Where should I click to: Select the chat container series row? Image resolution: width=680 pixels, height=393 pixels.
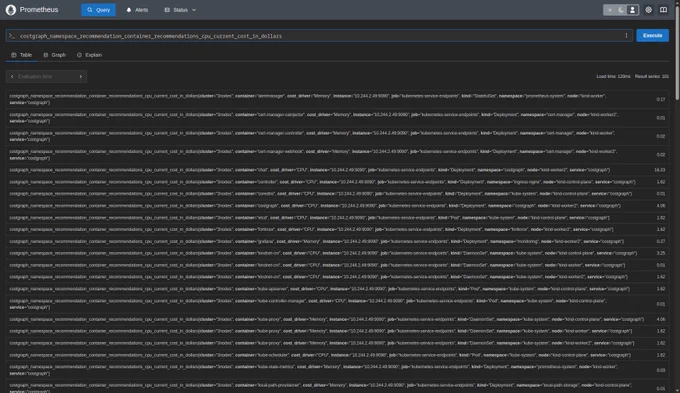[337, 170]
